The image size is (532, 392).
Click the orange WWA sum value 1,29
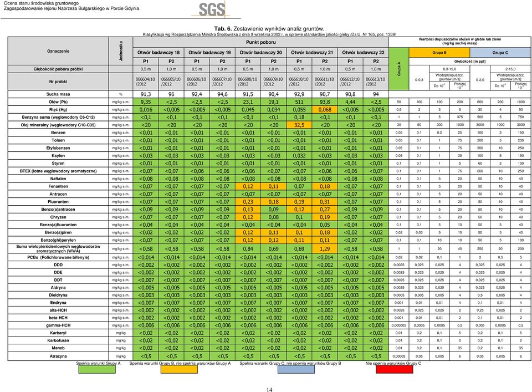coord(325,249)
